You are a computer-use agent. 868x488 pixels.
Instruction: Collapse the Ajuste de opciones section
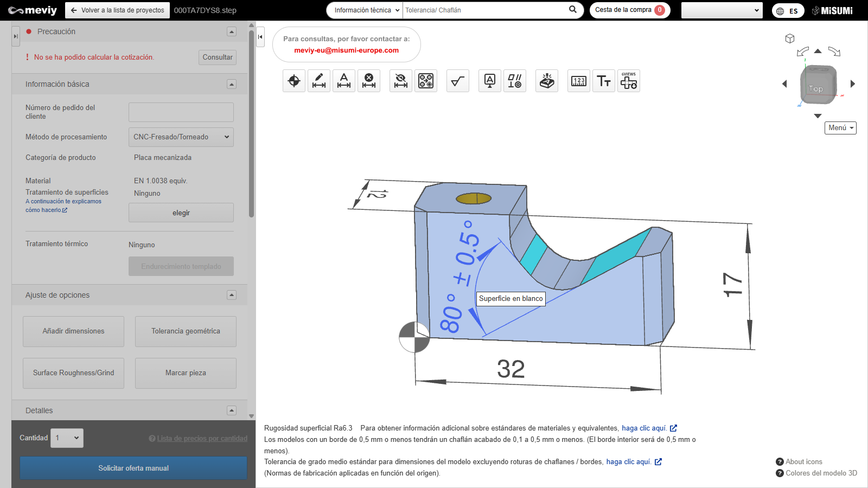[x=232, y=295]
